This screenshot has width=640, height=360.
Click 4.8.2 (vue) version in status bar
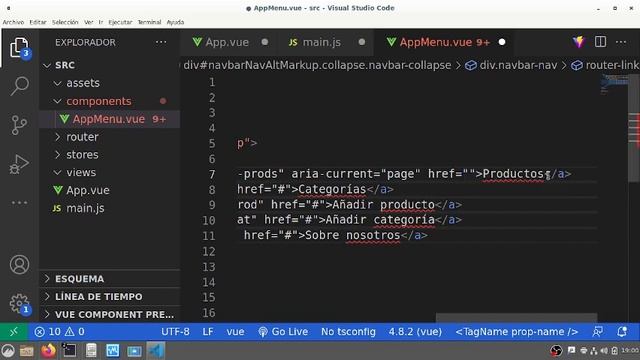click(x=415, y=331)
